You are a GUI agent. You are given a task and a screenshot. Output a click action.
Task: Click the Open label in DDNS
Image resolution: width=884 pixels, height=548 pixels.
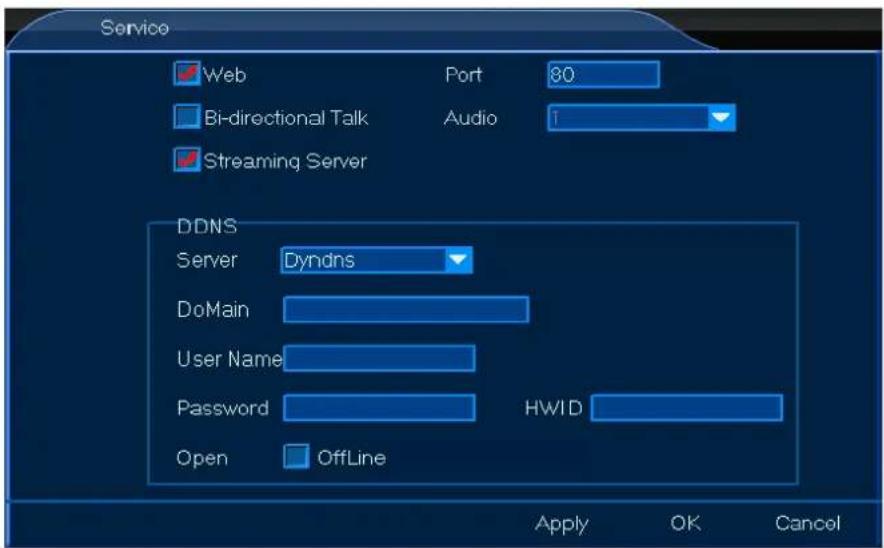pyautogui.click(x=202, y=459)
